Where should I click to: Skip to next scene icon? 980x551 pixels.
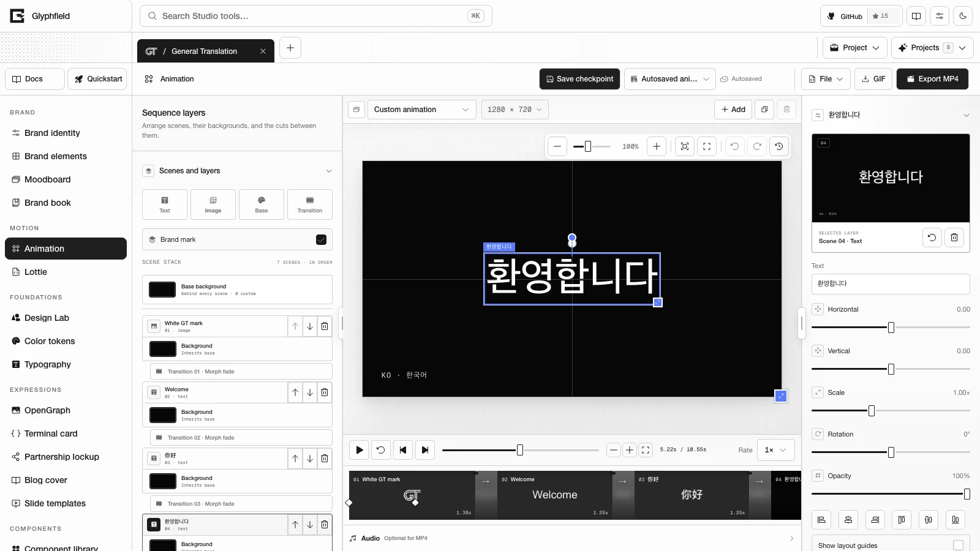[425, 450]
